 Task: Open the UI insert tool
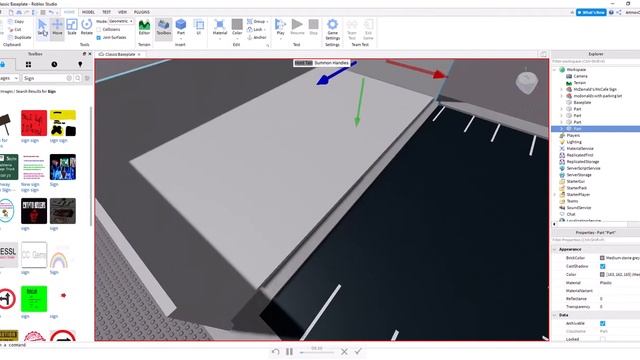click(199, 27)
